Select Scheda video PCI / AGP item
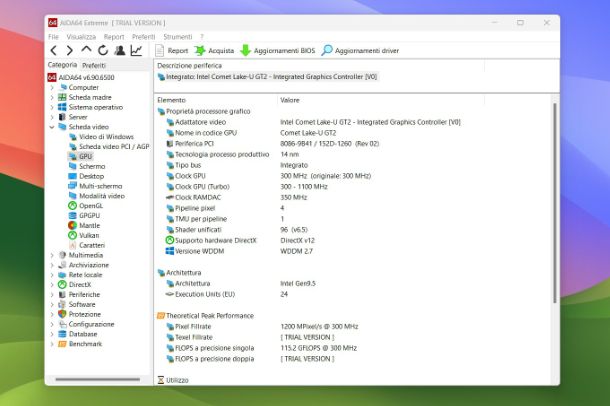The width and height of the screenshot is (610, 406). tap(109, 147)
